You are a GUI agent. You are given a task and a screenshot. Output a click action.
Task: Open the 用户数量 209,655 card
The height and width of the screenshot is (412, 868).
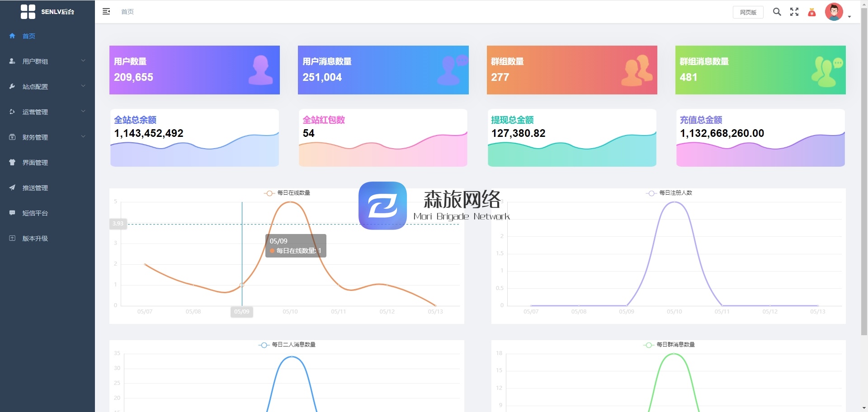point(194,70)
